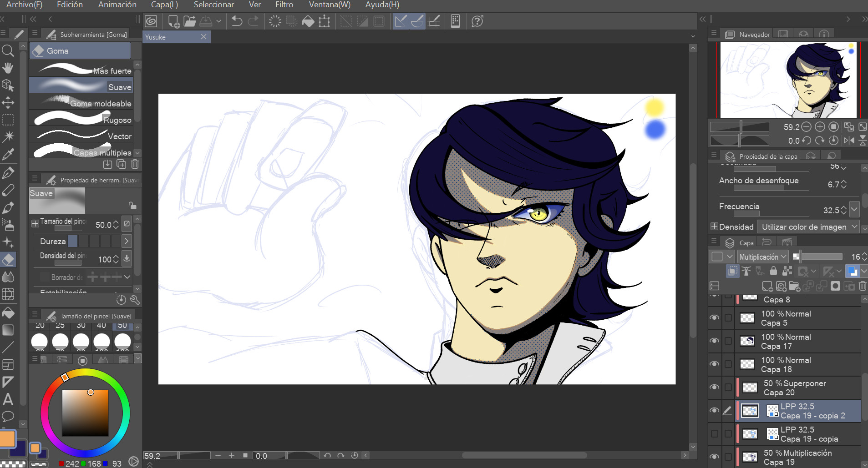Viewport: 868px width, 468px height.
Task: Open file using the folder toolbar icon
Action: (190, 21)
